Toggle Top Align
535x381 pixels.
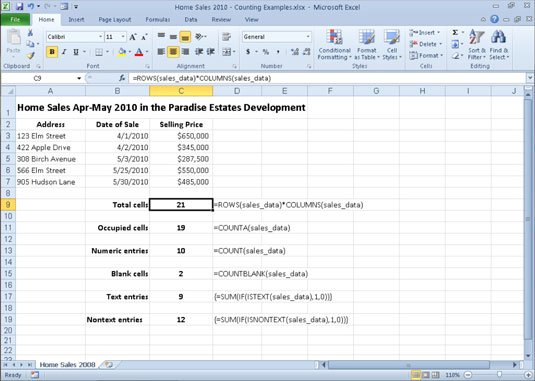tap(161, 36)
